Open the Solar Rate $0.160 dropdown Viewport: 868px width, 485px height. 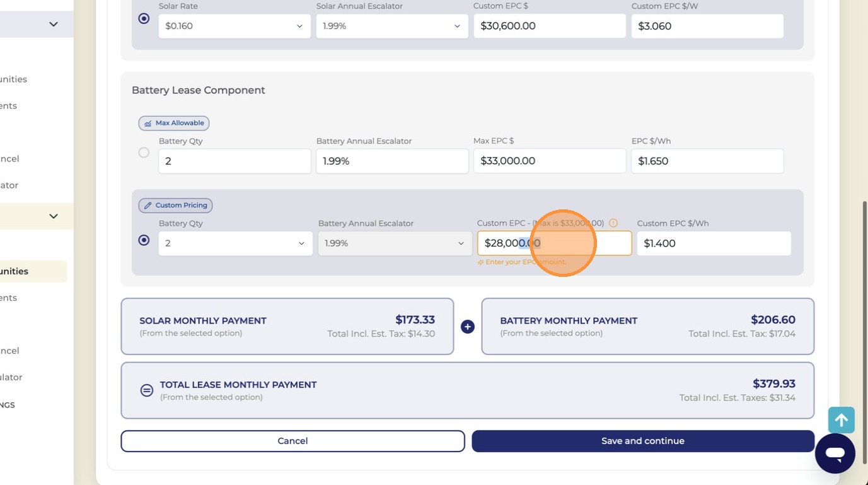pos(234,26)
